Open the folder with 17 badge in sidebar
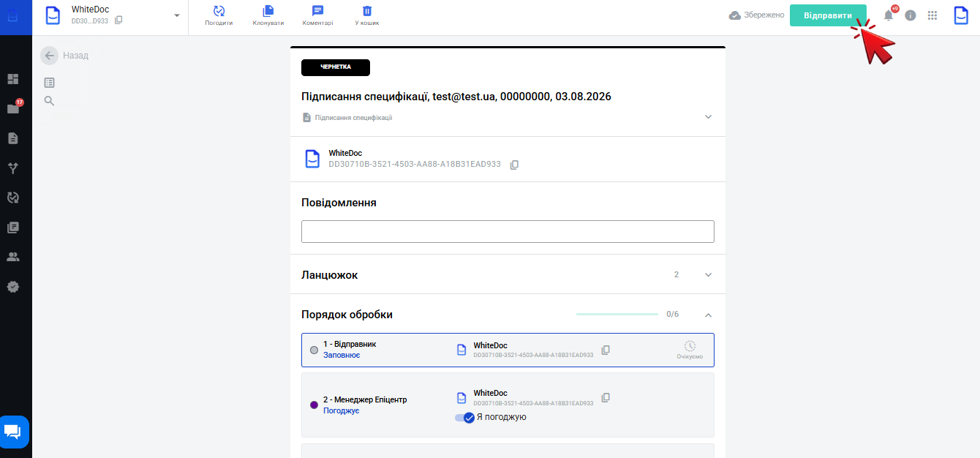This screenshot has height=458, width=980. pos(13,108)
